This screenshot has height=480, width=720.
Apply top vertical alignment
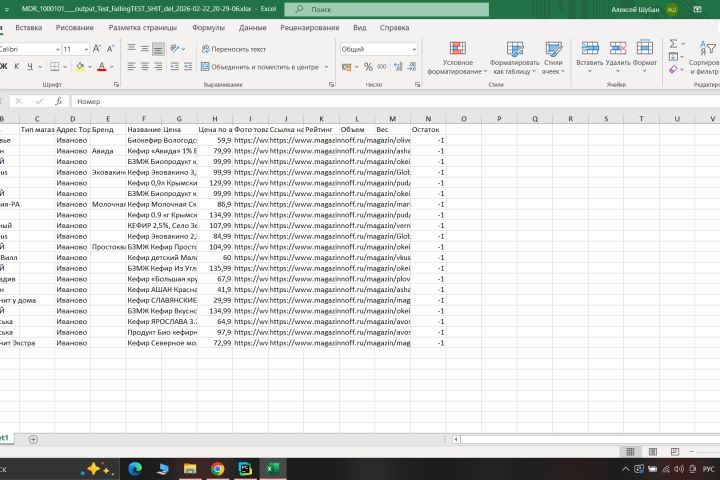[x=131, y=48]
